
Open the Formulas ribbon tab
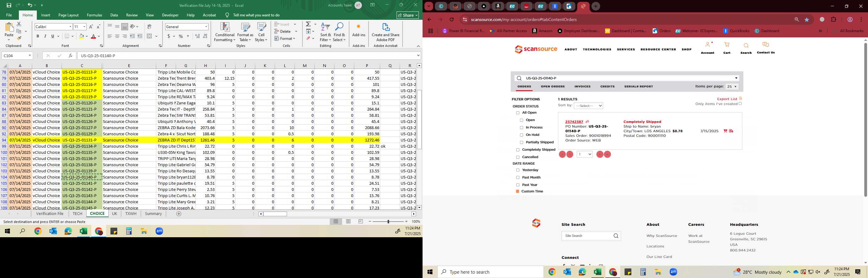point(94,15)
